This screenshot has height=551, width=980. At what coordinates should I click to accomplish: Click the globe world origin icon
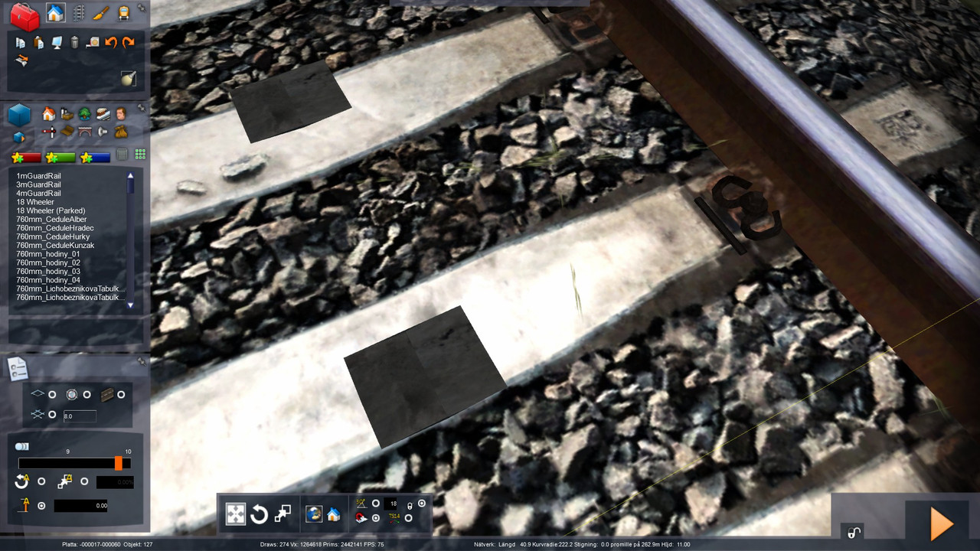(x=314, y=514)
